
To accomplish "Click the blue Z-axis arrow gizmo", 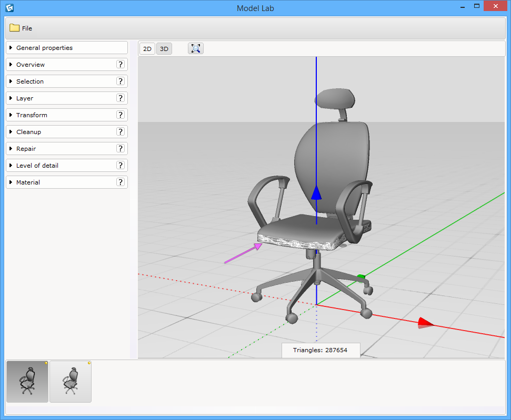I will point(316,192).
